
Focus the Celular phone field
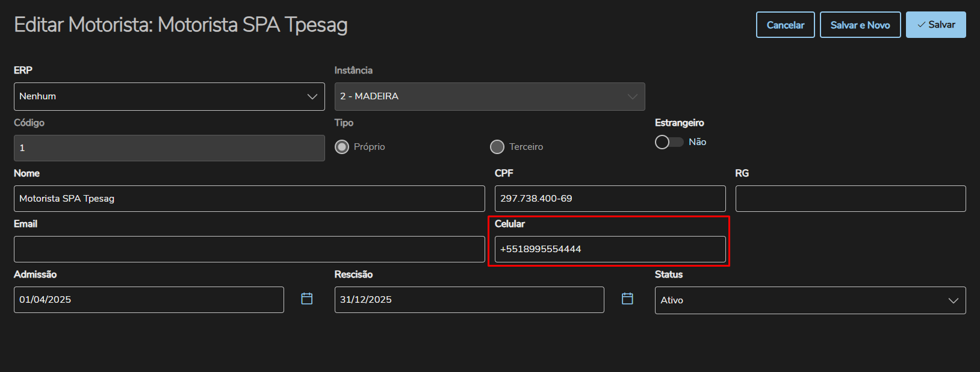pos(610,249)
